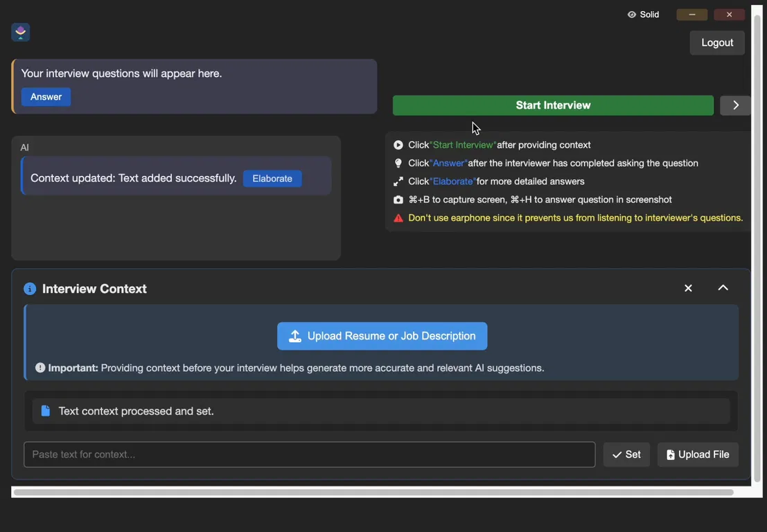Image resolution: width=767 pixels, height=532 pixels.
Task: Click the vertical scrollbar on the right
Action: (x=757, y=249)
